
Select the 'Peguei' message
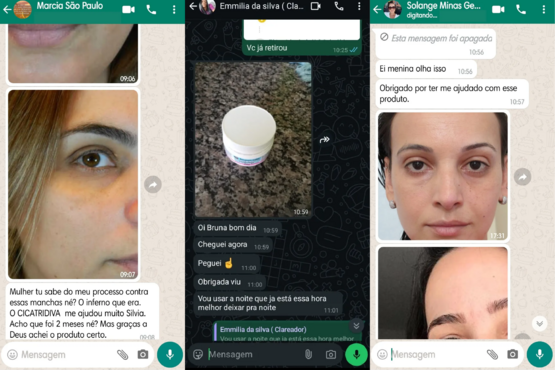(x=227, y=264)
